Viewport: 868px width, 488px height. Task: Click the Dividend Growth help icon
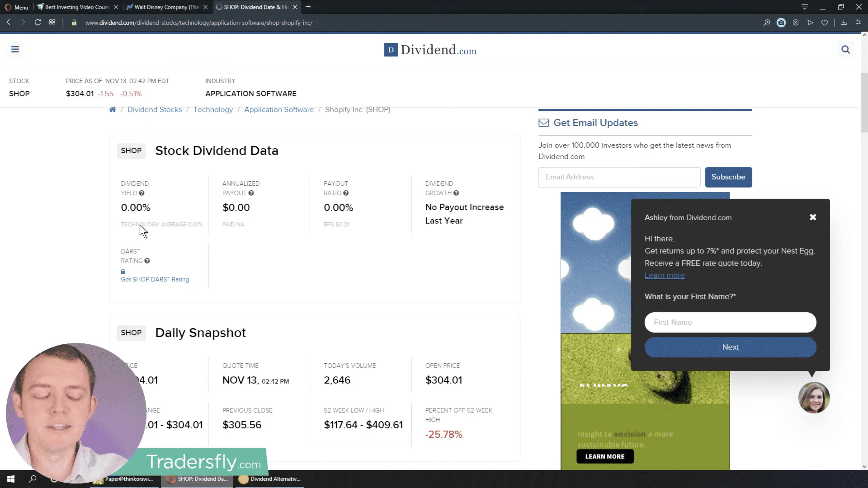pyautogui.click(x=456, y=193)
